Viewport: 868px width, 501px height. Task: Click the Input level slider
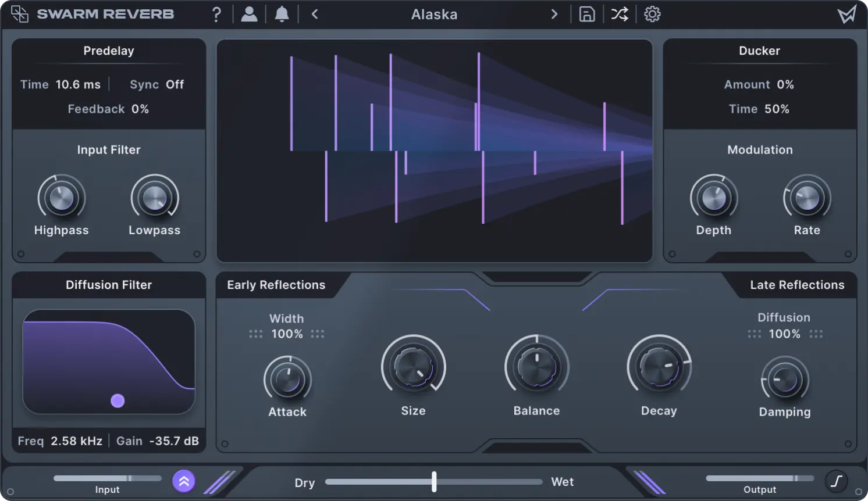click(x=108, y=478)
